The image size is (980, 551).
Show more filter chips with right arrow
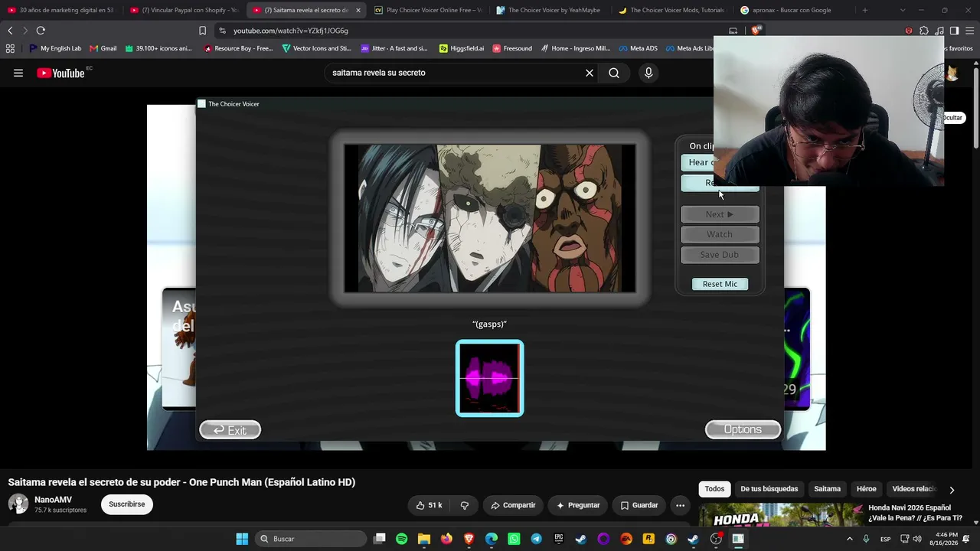pyautogui.click(x=952, y=490)
